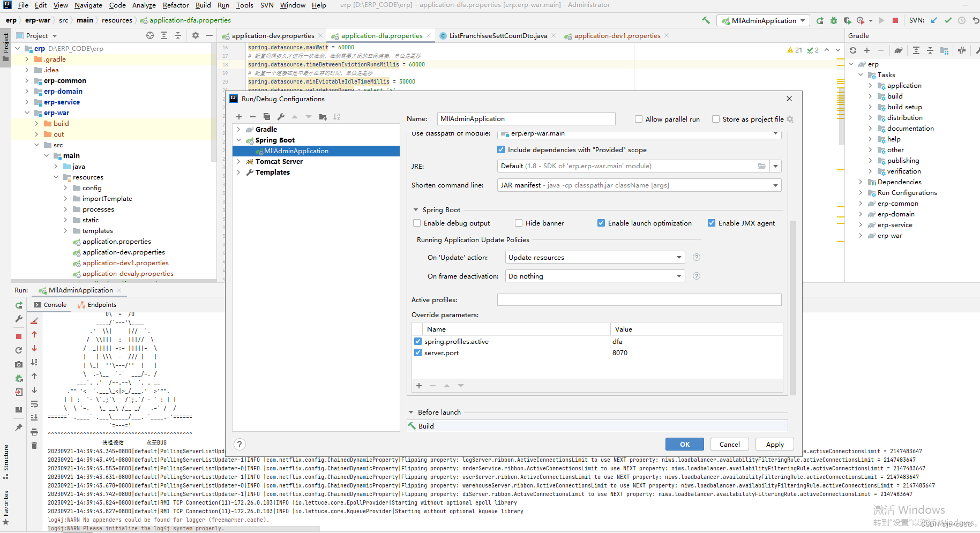Uncheck Include dependencies with Provided scope
980x533 pixels.
(501, 149)
